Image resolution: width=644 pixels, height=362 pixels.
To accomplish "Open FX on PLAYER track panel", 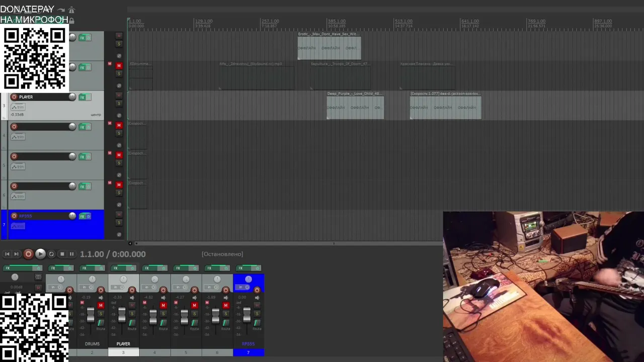I will click(82, 97).
